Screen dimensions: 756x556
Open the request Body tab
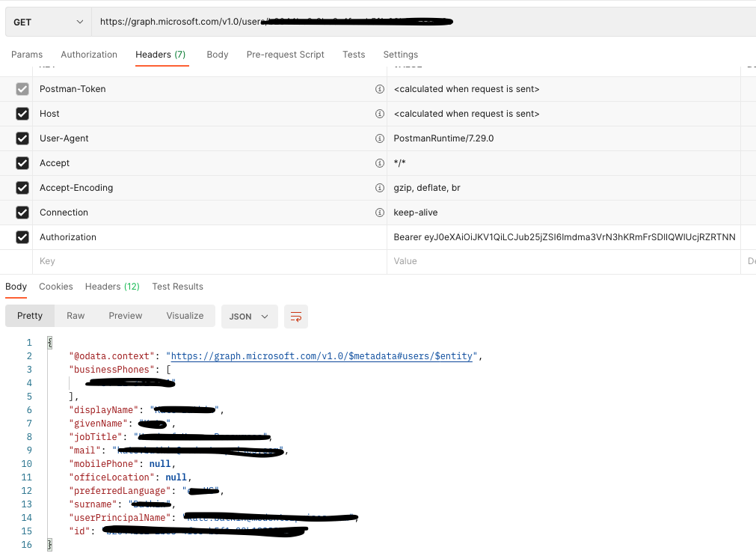point(218,55)
